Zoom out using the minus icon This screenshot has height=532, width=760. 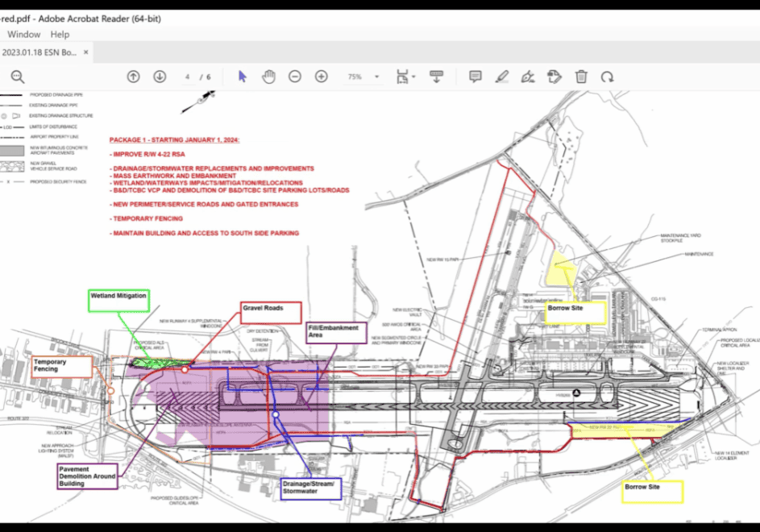point(295,77)
